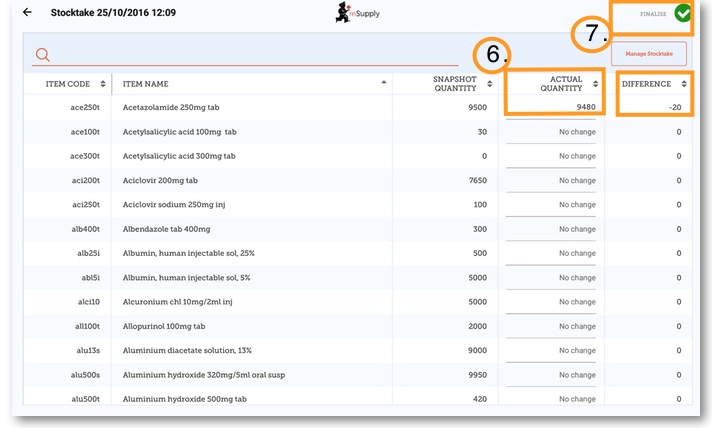Select the Allopurinol 100mg tab row
The height and width of the screenshot is (428, 712).
click(x=250, y=326)
